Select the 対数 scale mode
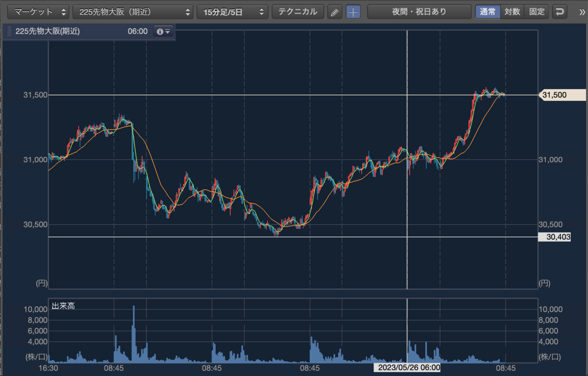The height and width of the screenshot is (376, 588). 512,12
